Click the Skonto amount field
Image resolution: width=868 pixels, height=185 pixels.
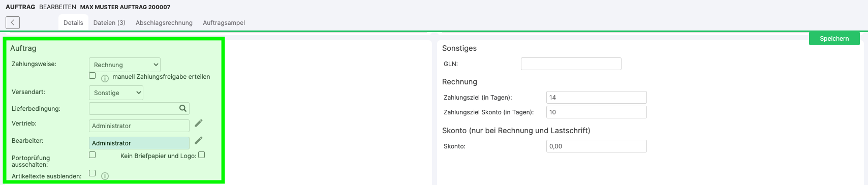(596, 146)
